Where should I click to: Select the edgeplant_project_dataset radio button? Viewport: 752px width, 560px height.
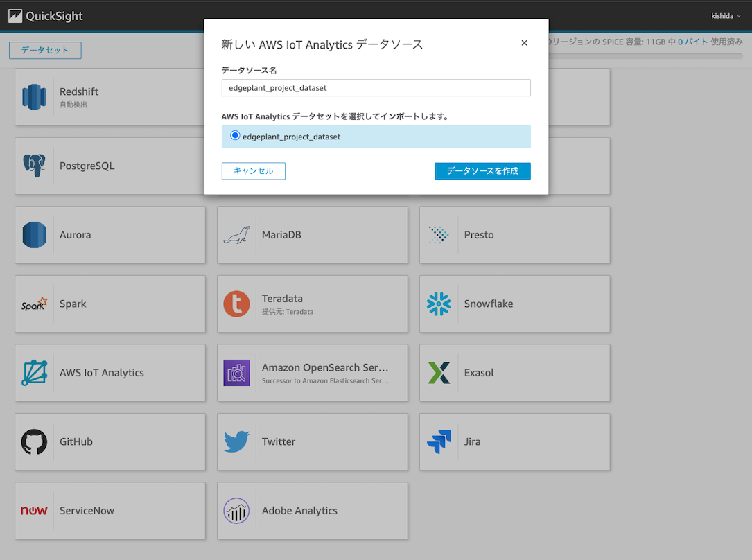click(x=235, y=136)
